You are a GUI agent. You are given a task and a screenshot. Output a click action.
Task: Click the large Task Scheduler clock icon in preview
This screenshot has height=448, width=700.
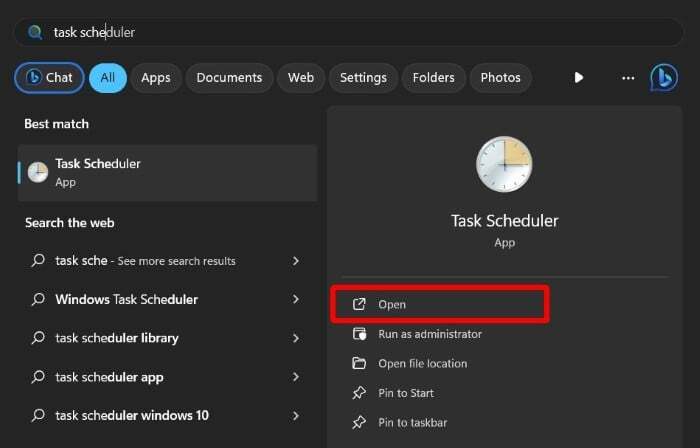(504, 164)
